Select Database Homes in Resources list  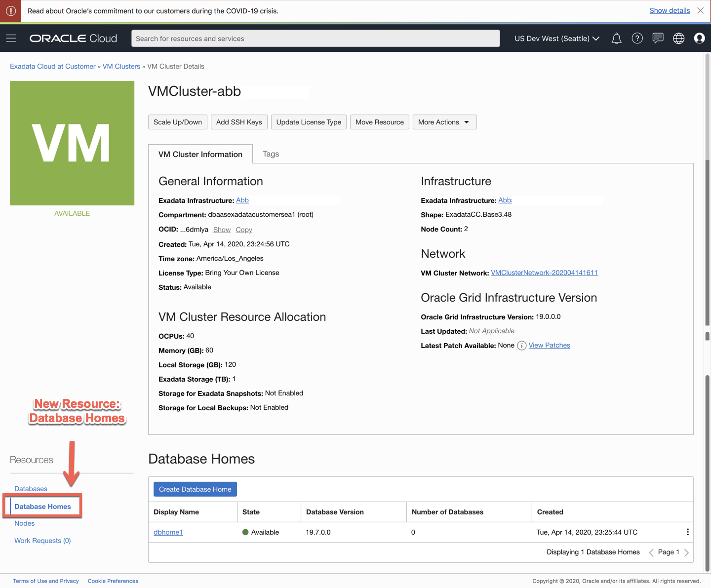pos(42,507)
